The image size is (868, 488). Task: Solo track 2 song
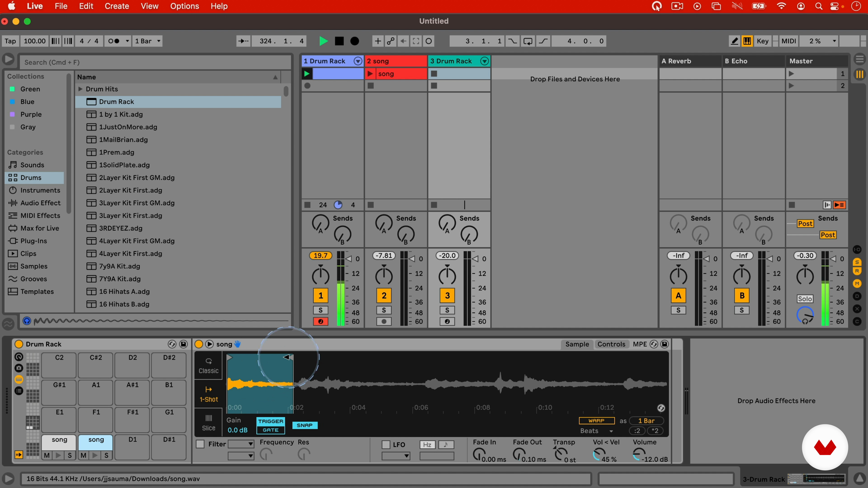[384, 310]
